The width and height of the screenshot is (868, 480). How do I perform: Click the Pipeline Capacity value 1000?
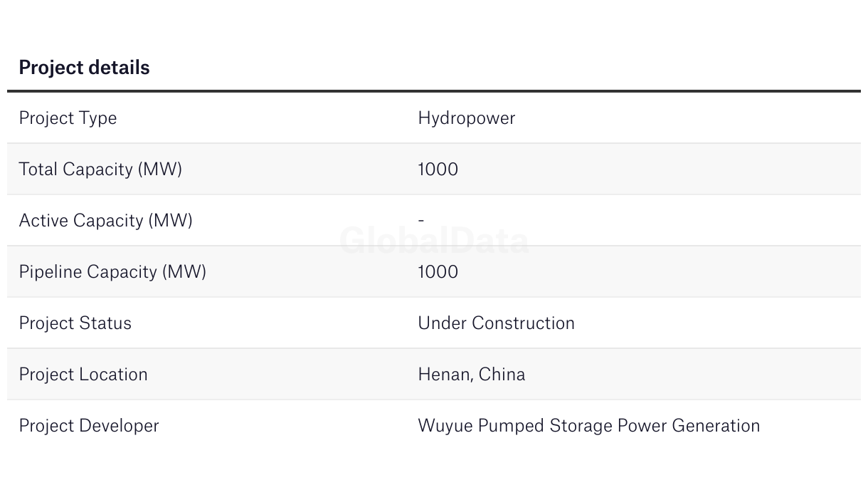coord(438,272)
